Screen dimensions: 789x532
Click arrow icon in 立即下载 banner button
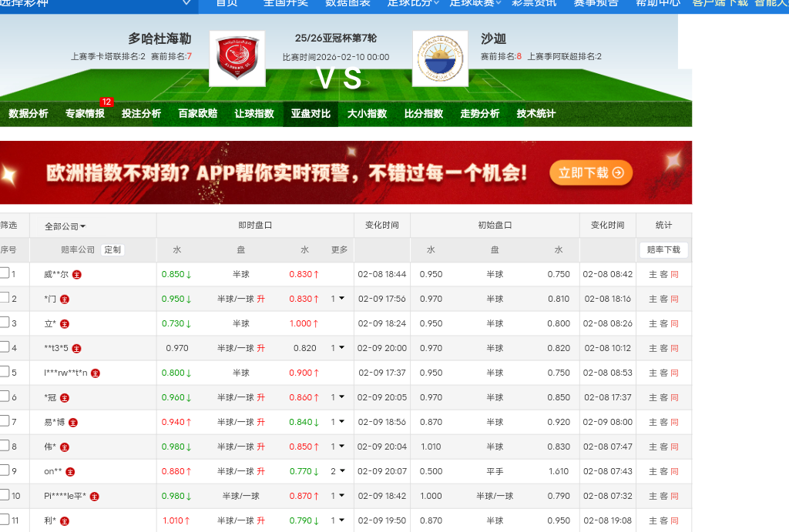pos(618,172)
